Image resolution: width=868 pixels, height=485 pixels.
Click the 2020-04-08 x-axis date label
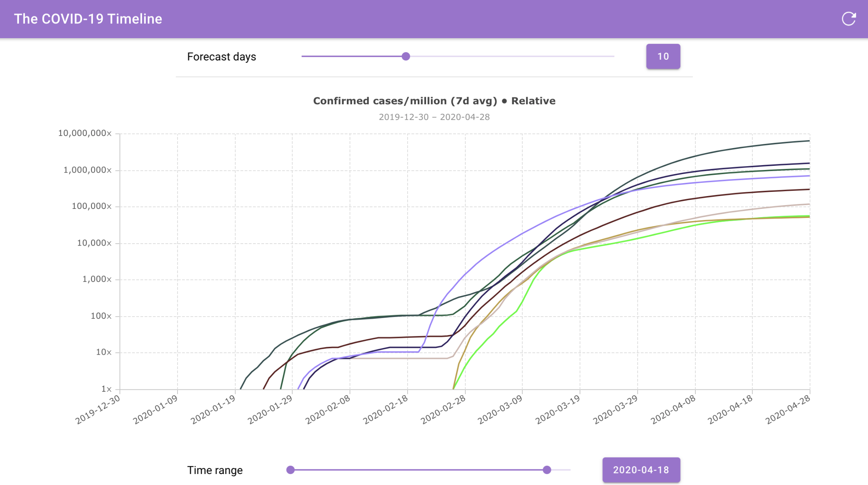(x=673, y=409)
